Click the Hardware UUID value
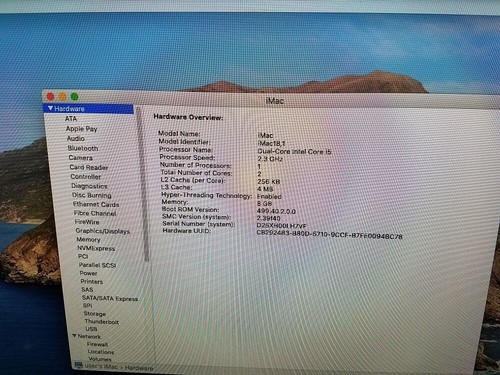The height and width of the screenshot is (375, 500). coord(329,234)
